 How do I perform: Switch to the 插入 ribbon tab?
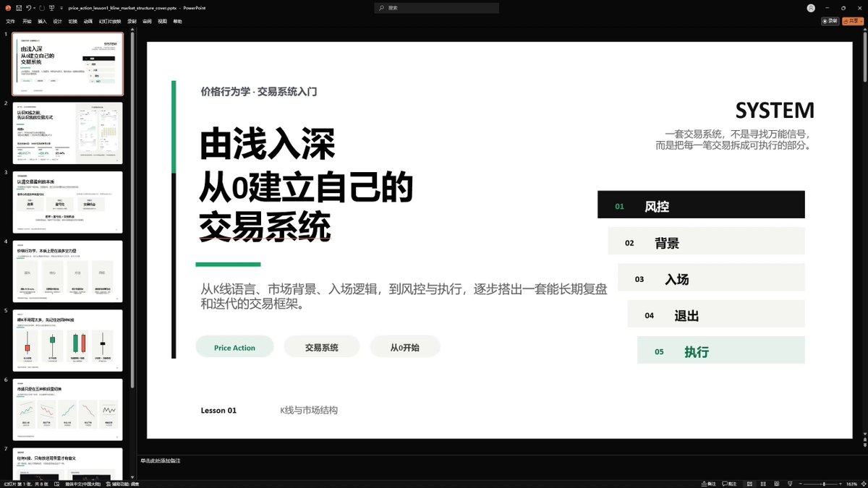[x=42, y=22]
